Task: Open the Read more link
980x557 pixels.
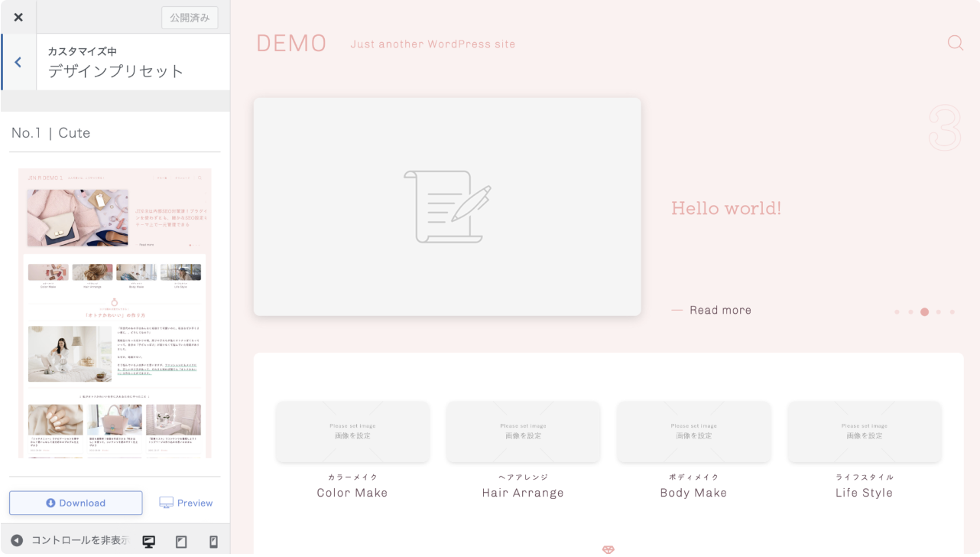Action: click(719, 310)
